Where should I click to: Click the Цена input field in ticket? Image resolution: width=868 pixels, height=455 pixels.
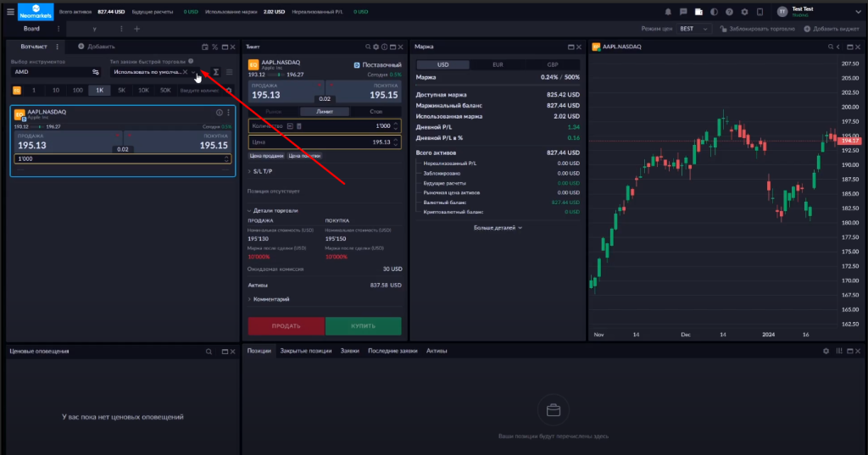click(325, 142)
